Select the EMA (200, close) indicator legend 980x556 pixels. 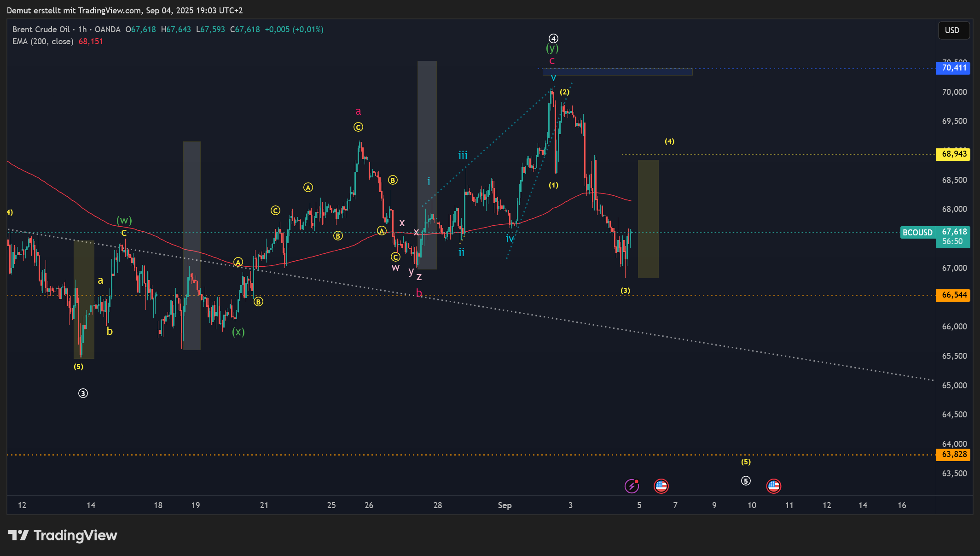[43, 41]
